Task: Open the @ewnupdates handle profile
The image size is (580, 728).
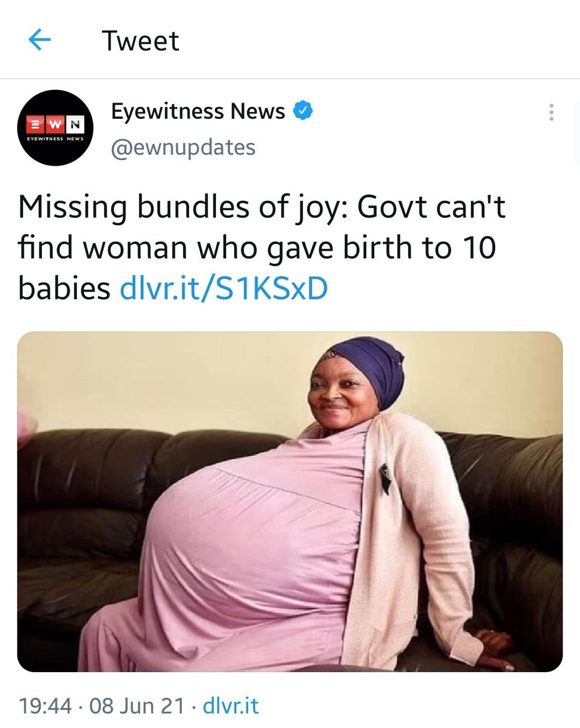Action: click(x=183, y=147)
